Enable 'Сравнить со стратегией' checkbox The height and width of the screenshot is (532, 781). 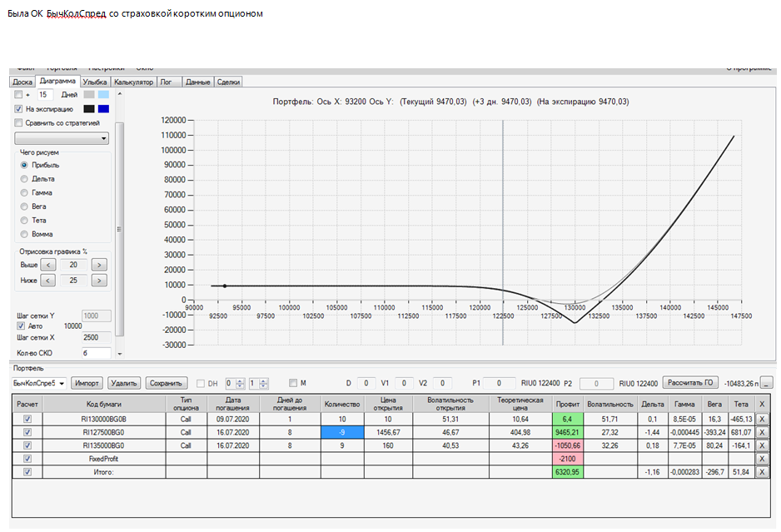(18, 122)
